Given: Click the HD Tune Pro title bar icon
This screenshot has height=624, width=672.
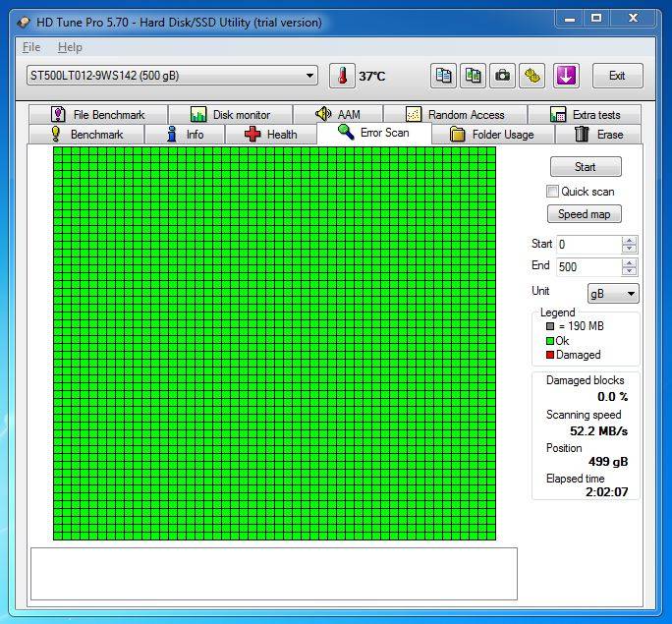Looking at the screenshot, I should point(24,22).
